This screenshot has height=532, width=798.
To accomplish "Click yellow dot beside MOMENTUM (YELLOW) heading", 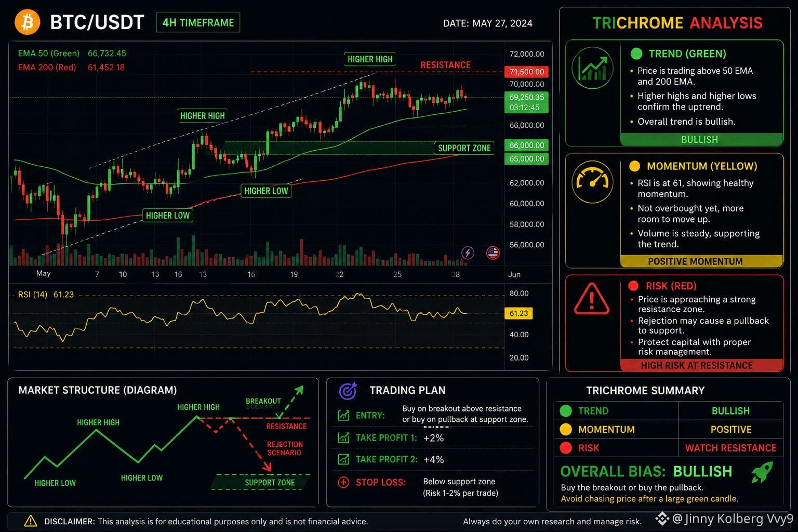I will coord(634,166).
